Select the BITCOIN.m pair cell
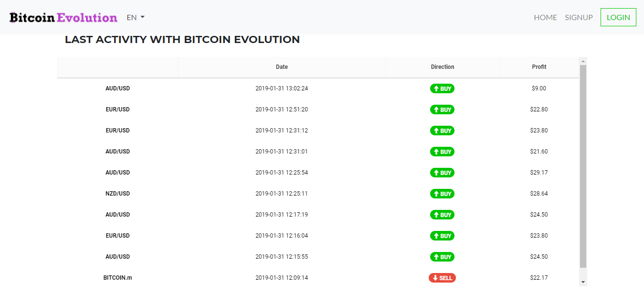 click(118, 278)
